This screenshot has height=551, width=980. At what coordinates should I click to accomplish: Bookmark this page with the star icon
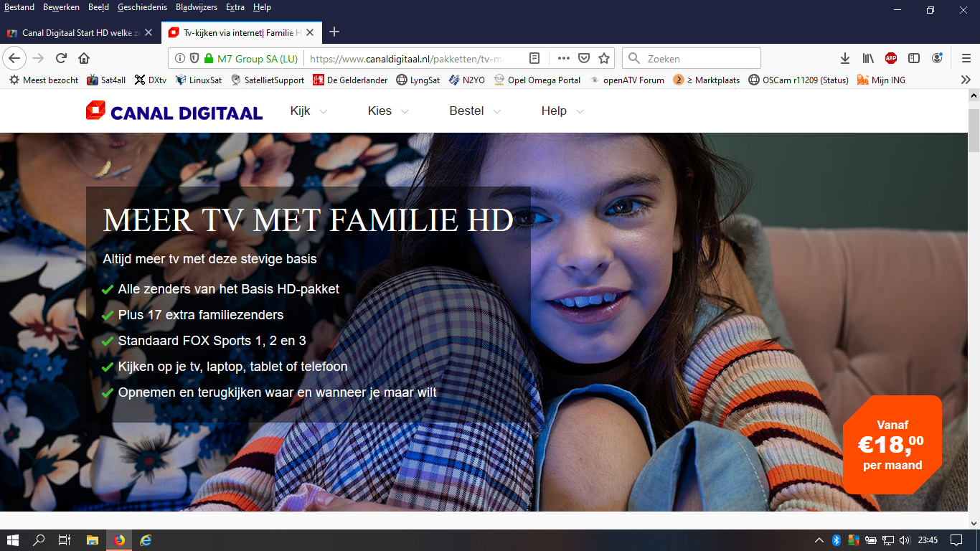coord(604,58)
